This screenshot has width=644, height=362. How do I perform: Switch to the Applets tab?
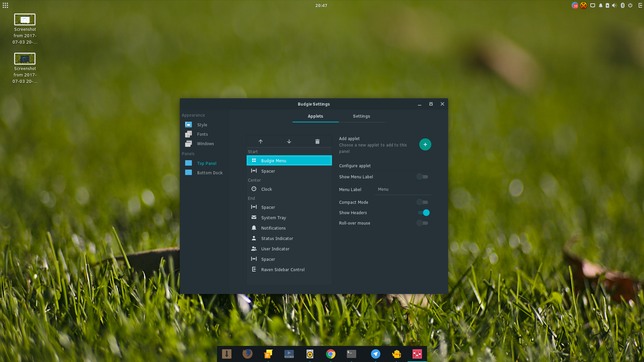click(x=315, y=116)
